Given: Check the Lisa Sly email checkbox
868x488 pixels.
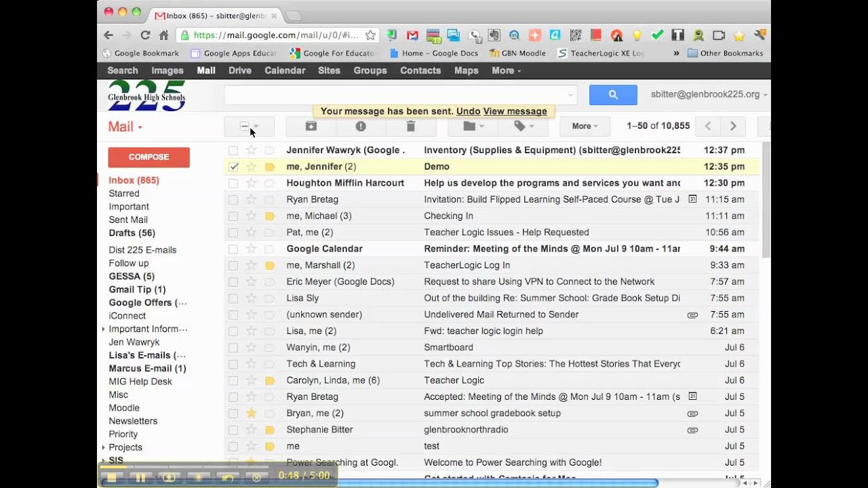Looking at the screenshot, I should (233, 298).
